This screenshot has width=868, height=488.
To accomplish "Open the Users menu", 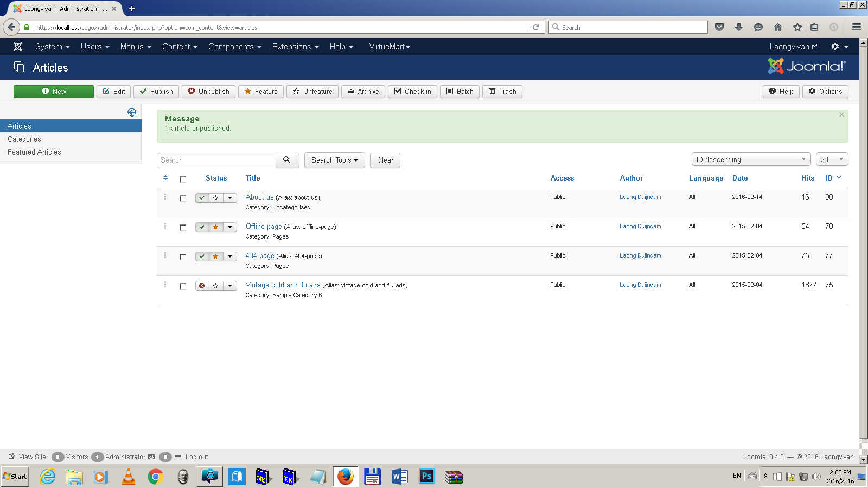I will [95, 47].
